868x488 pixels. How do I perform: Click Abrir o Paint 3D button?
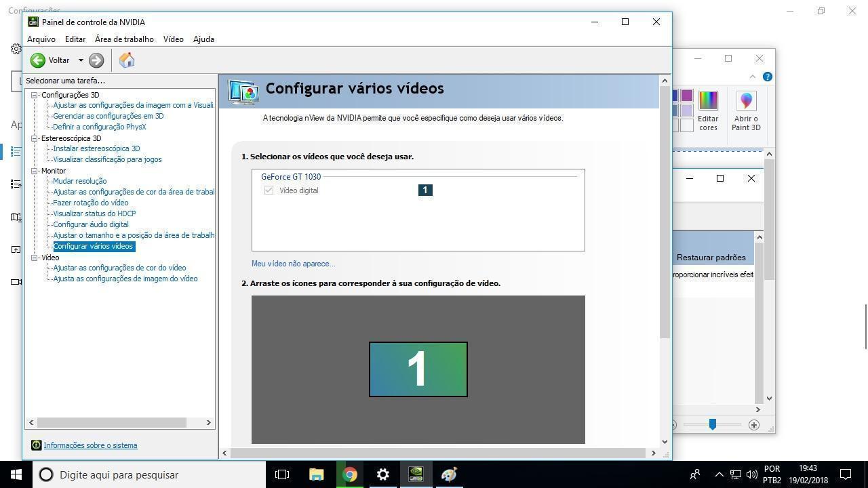[x=746, y=111]
